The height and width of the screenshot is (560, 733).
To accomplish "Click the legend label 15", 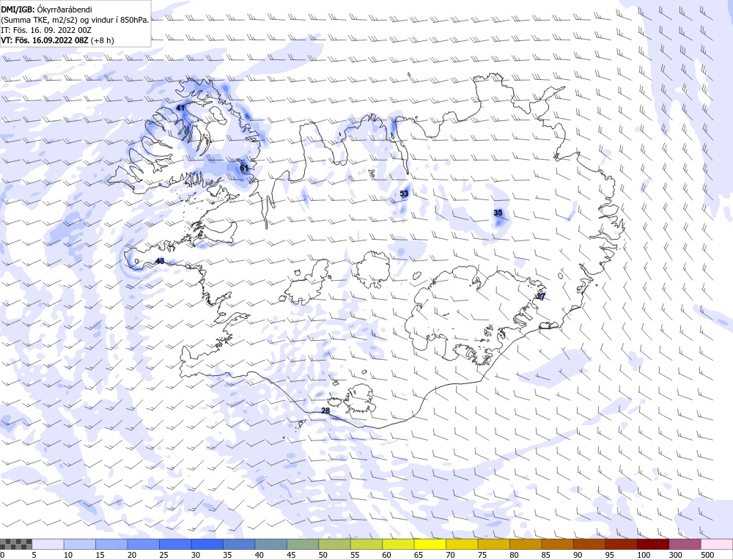I will [x=100, y=555].
